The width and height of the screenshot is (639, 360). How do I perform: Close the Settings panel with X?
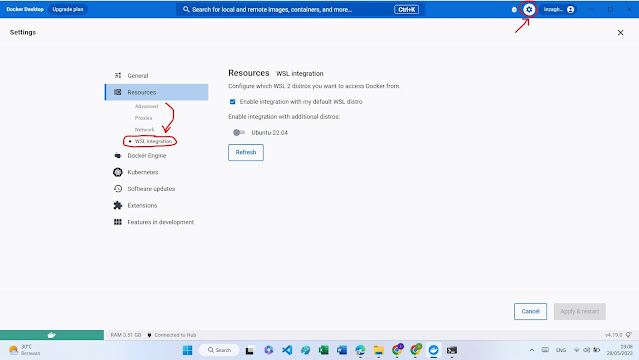tap(620, 33)
